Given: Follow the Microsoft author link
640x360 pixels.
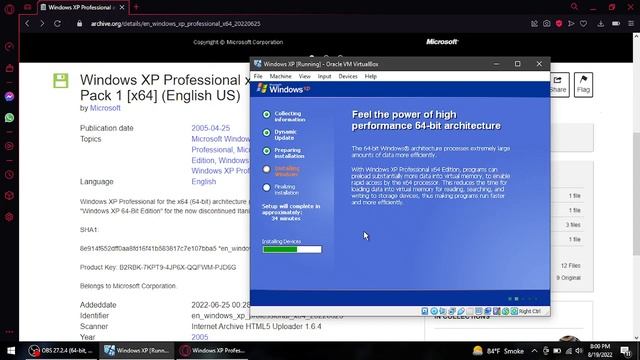Looking at the screenshot, I should (x=105, y=108).
